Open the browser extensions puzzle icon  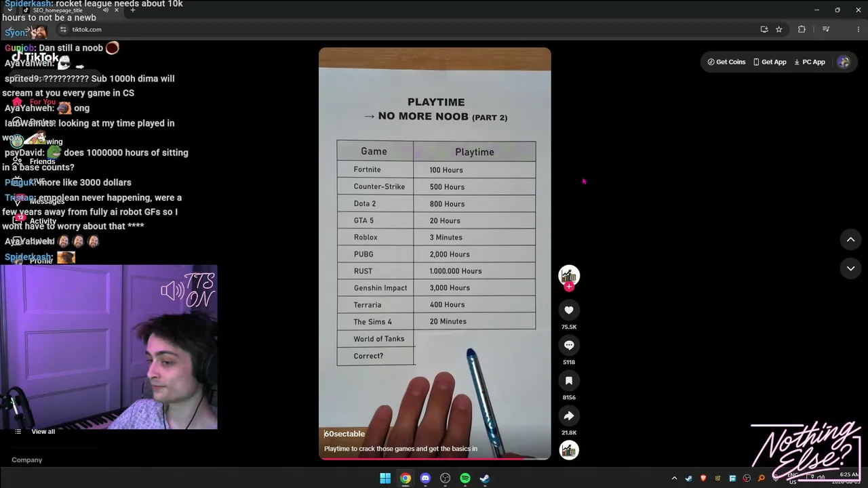click(x=802, y=29)
